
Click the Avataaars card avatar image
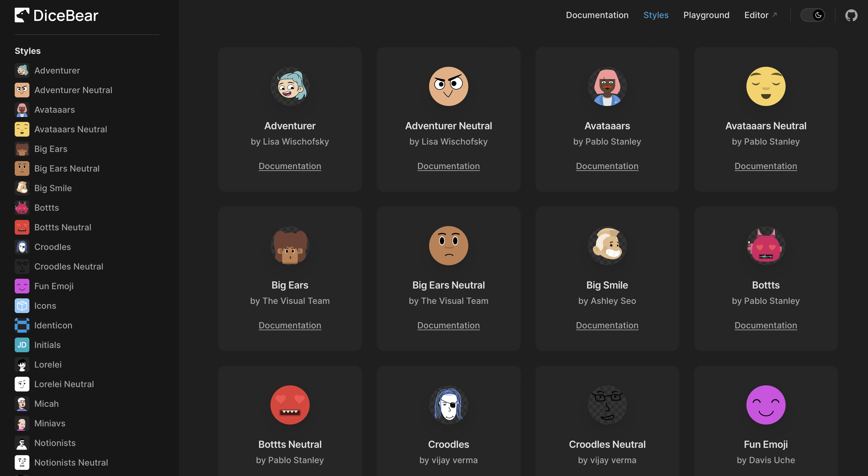click(607, 86)
